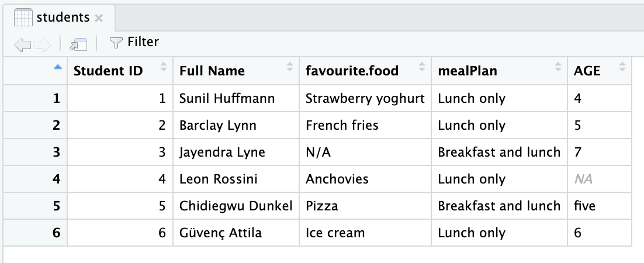The height and width of the screenshot is (263, 644).
Task: Select the Sunil Huffmann name cell
Action: click(x=227, y=99)
